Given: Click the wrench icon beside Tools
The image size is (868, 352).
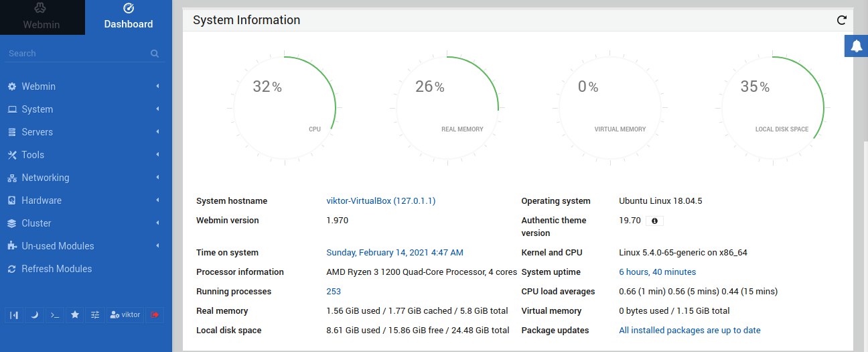Looking at the screenshot, I should coord(12,155).
